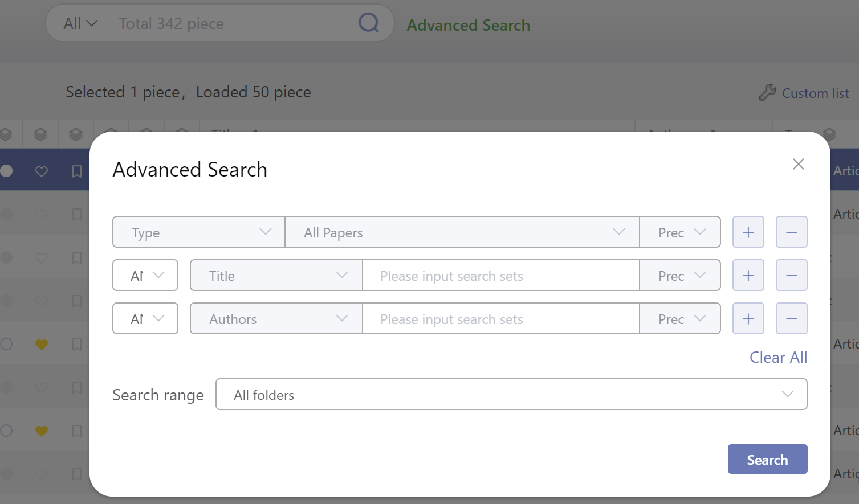Open the precision dropdown in the Title row
Viewport: 859px width, 504px height.
point(680,275)
